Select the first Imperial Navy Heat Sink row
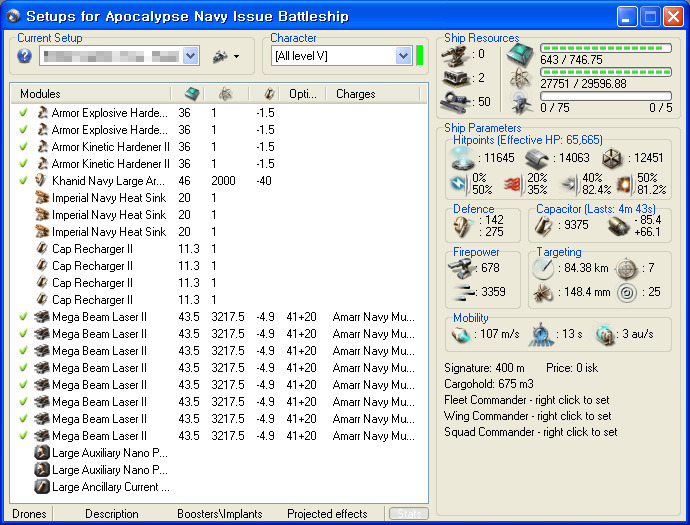690x525 pixels. [219, 198]
